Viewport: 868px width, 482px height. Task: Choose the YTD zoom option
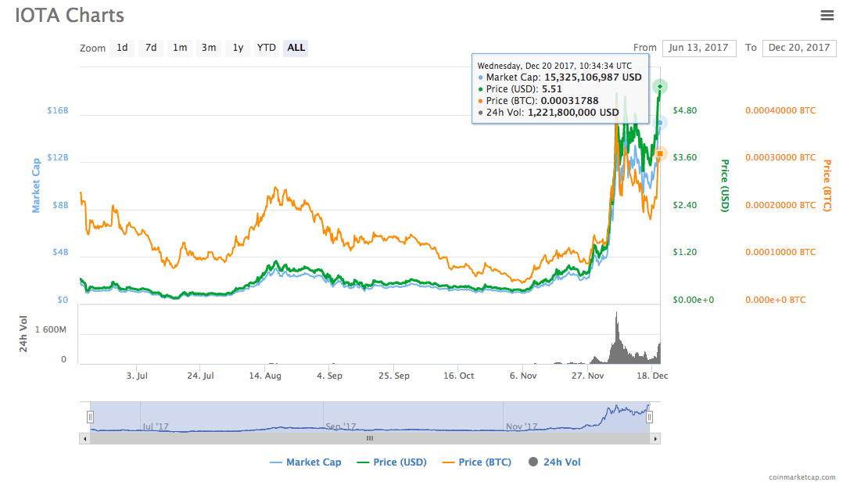[x=267, y=48]
